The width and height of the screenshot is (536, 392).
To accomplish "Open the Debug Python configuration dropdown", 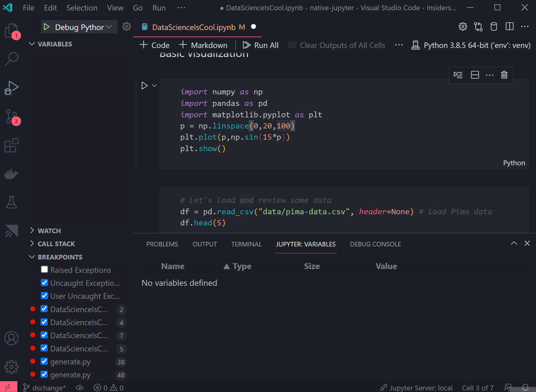I will point(79,27).
